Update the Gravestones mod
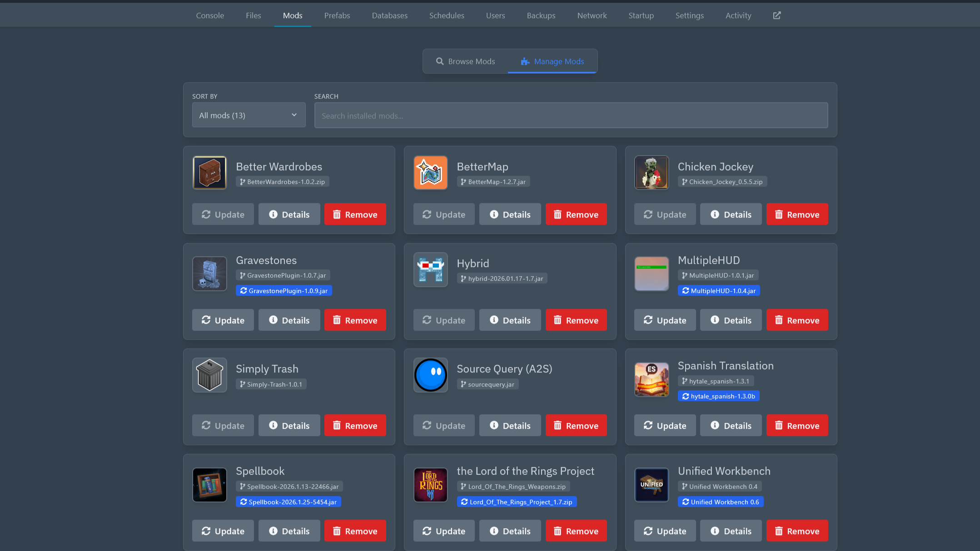The height and width of the screenshot is (551, 980). click(223, 320)
